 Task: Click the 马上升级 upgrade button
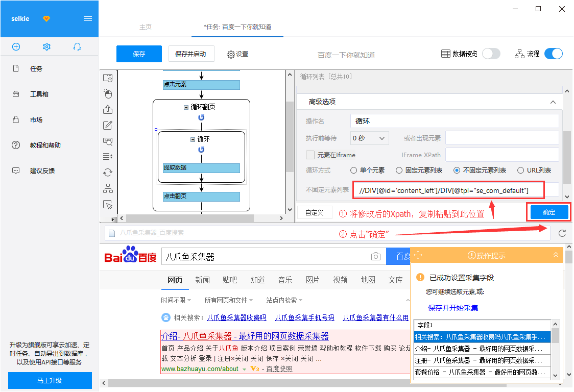click(50, 380)
